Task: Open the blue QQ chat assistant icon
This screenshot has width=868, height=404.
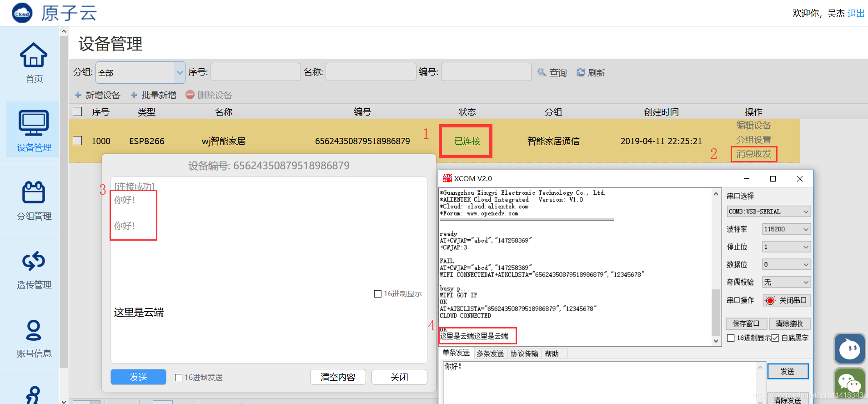Action: (x=849, y=349)
